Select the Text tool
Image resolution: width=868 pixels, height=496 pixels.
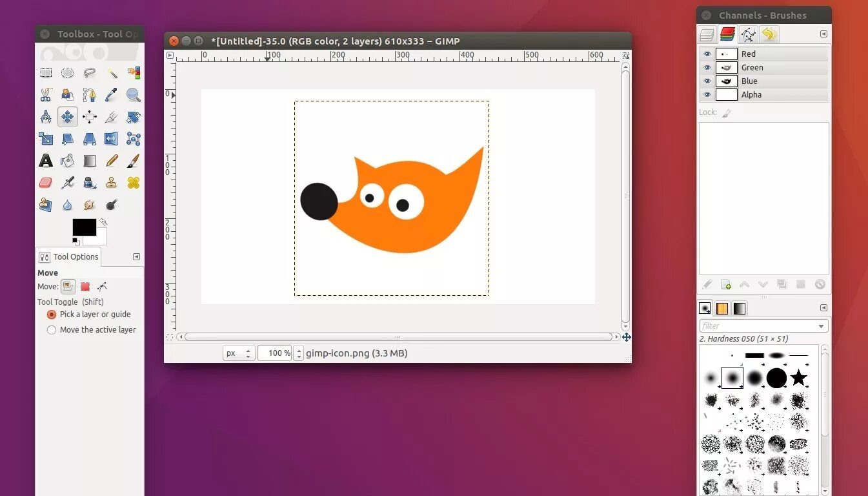[46, 161]
